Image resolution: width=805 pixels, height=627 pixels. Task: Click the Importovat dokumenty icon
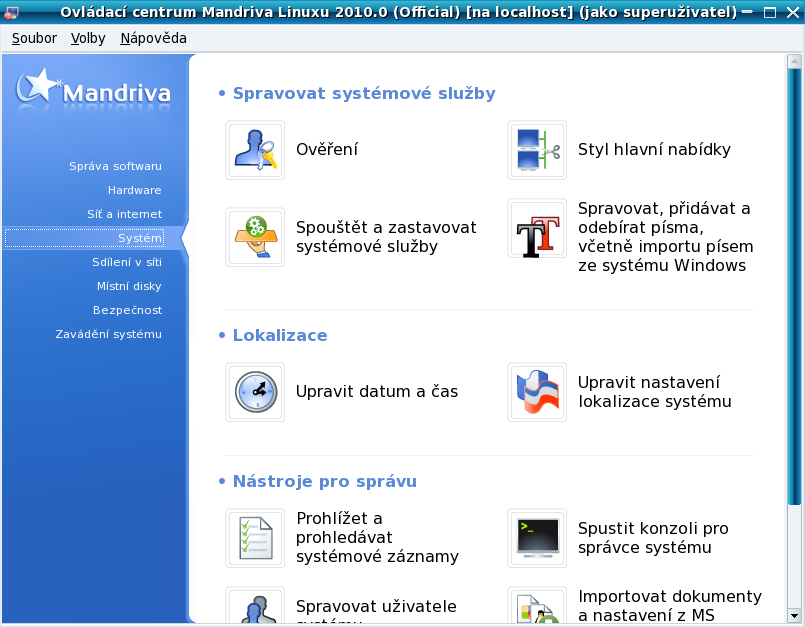point(537,606)
